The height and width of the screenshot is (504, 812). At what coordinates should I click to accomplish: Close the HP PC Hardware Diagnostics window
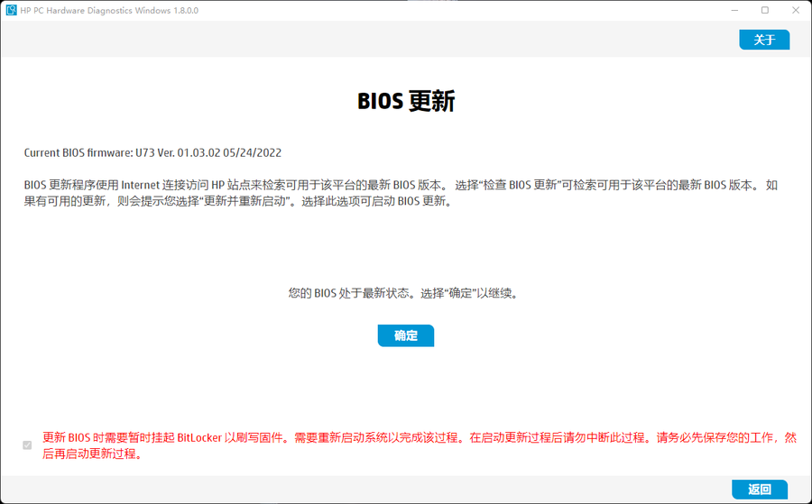click(797, 10)
